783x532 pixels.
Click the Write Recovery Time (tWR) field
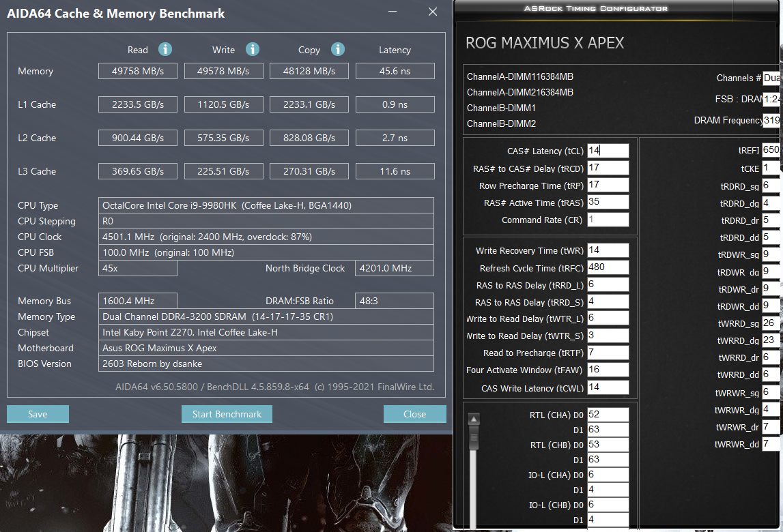[x=608, y=250]
